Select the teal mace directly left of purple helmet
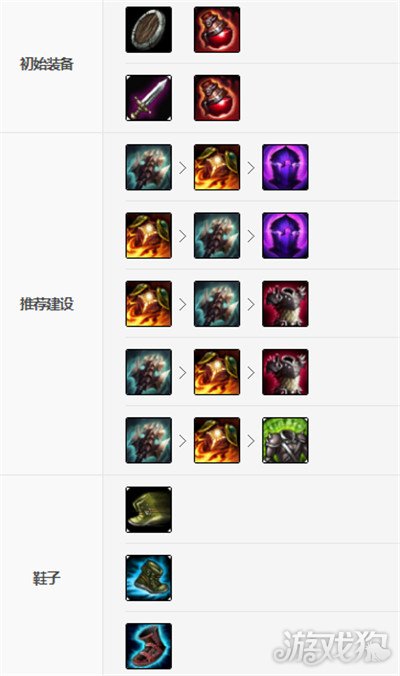The width and height of the screenshot is (400, 676). (x=217, y=235)
